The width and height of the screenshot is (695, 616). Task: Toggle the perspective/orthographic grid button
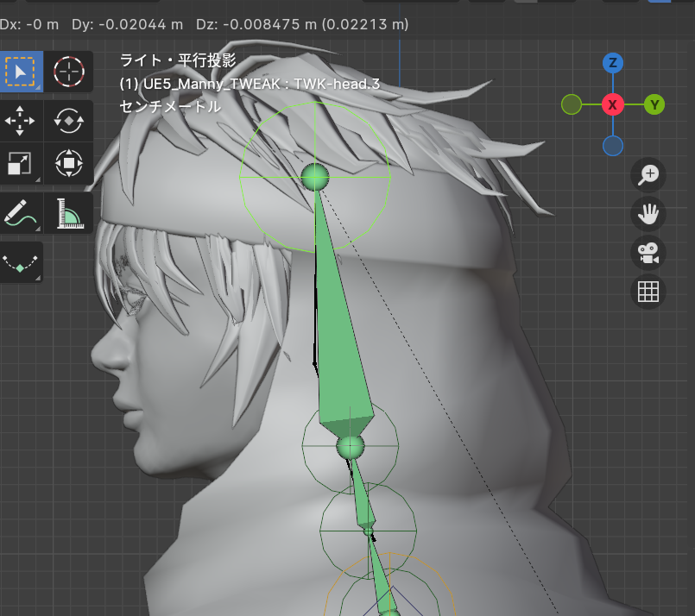click(648, 292)
